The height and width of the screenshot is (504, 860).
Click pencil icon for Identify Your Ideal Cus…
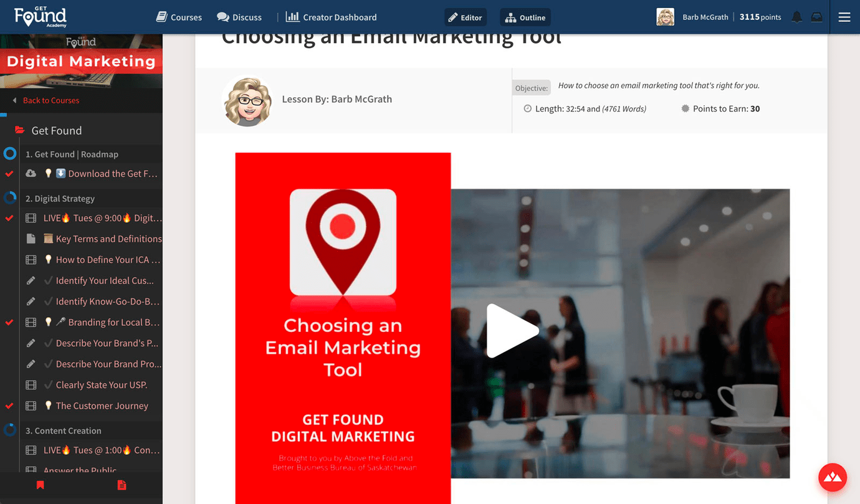(31, 281)
